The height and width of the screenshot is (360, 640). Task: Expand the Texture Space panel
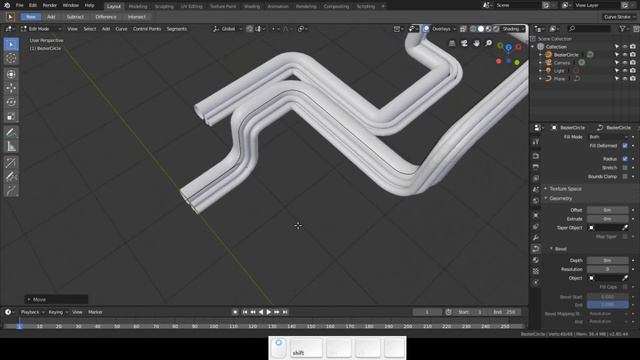pyautogui.click(x=565, y=189)
